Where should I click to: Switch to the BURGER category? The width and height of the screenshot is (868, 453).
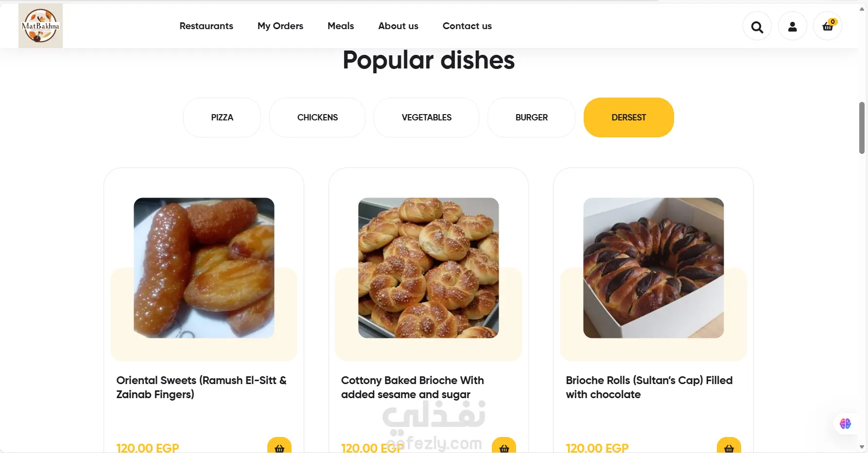pyautogui.click(x=531, y=117)
